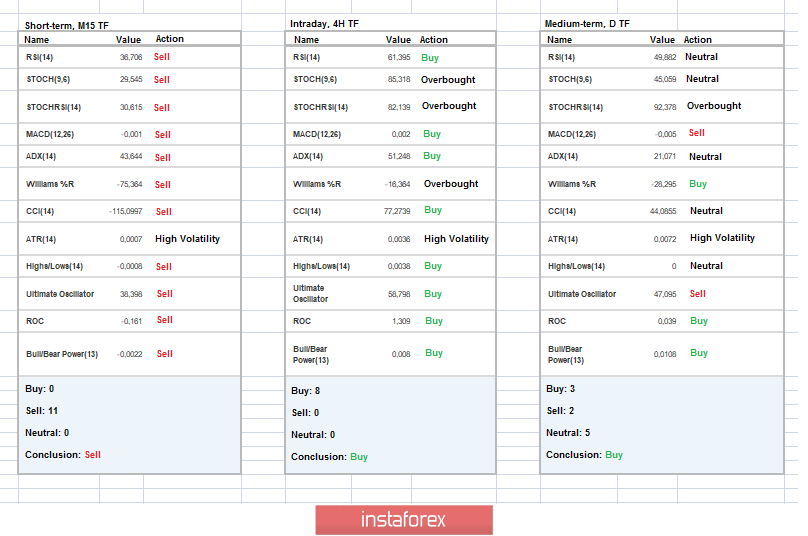
Task: Click CCI(14) value 44,0855
Action: click(663, 211)
